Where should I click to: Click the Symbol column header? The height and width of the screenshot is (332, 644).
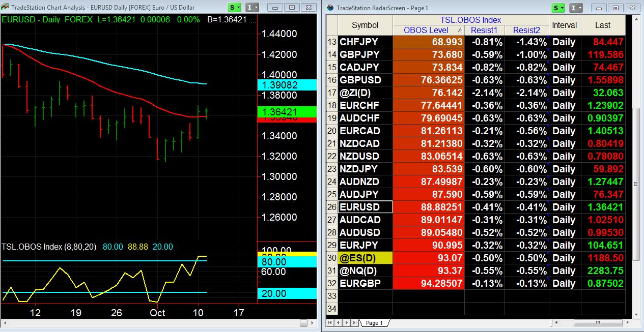click(365, 25)
